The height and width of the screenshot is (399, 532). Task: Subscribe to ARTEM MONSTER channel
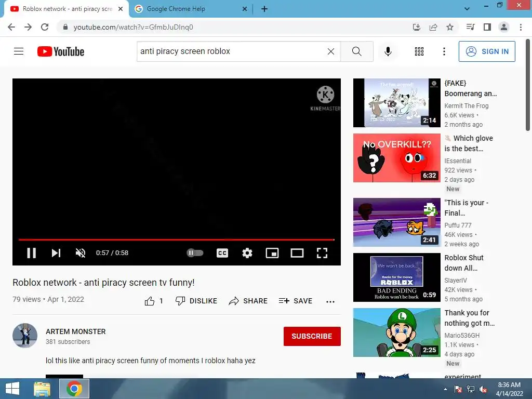[x=312, y=336]
